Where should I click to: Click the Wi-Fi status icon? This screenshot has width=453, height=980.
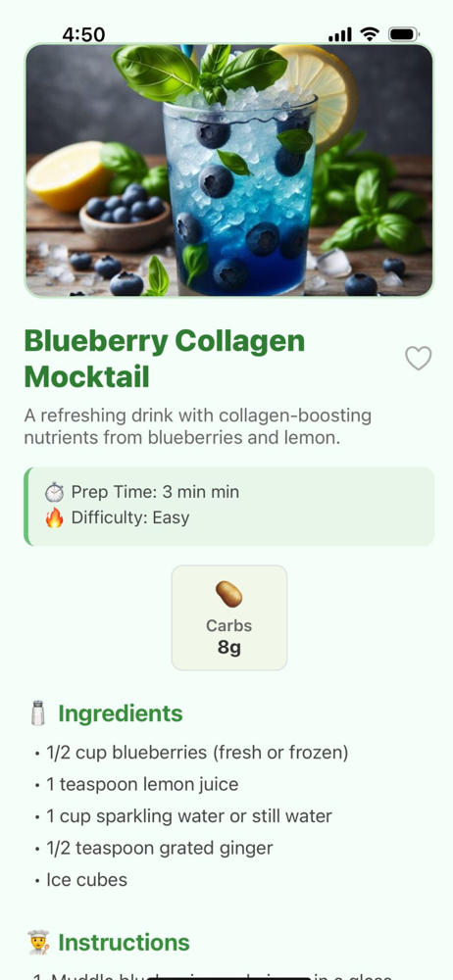click(x=371, y=34)
